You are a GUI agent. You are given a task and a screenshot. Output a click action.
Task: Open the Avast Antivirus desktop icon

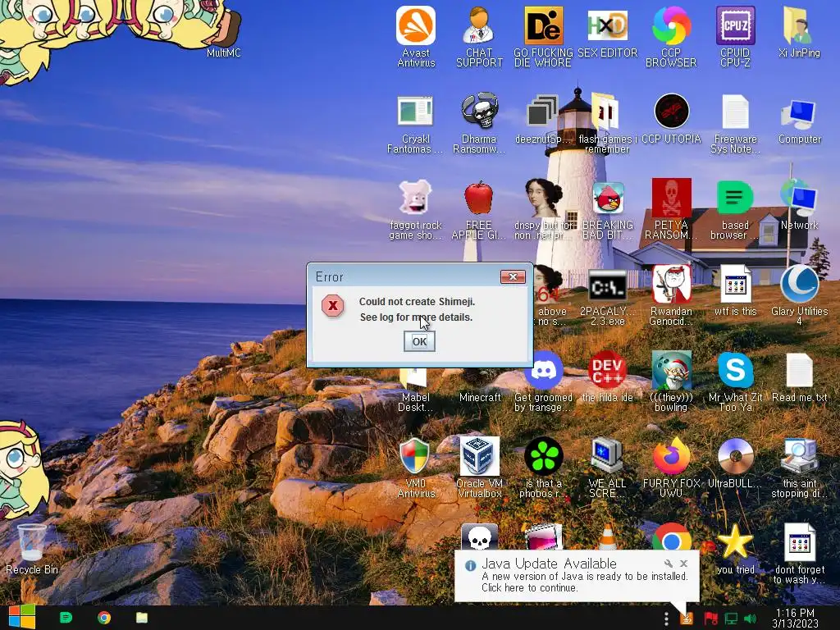pos(416,37)
